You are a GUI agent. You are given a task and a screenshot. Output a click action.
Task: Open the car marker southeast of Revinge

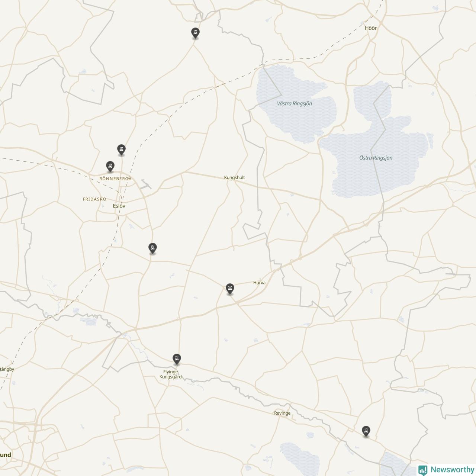coord(366,432)
